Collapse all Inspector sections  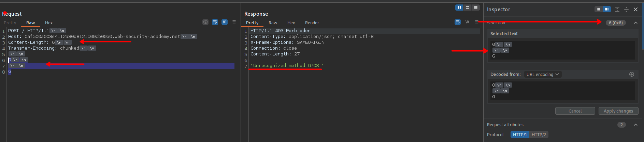pos(626,10)
